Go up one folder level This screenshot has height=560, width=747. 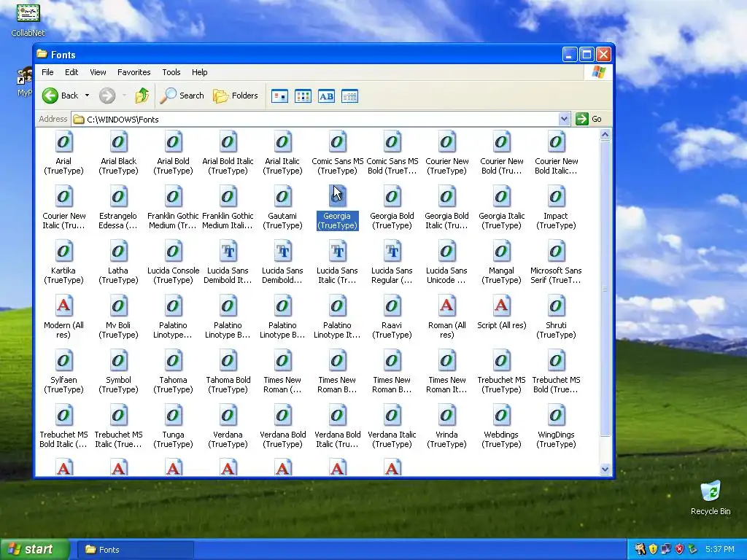[142, 96]
